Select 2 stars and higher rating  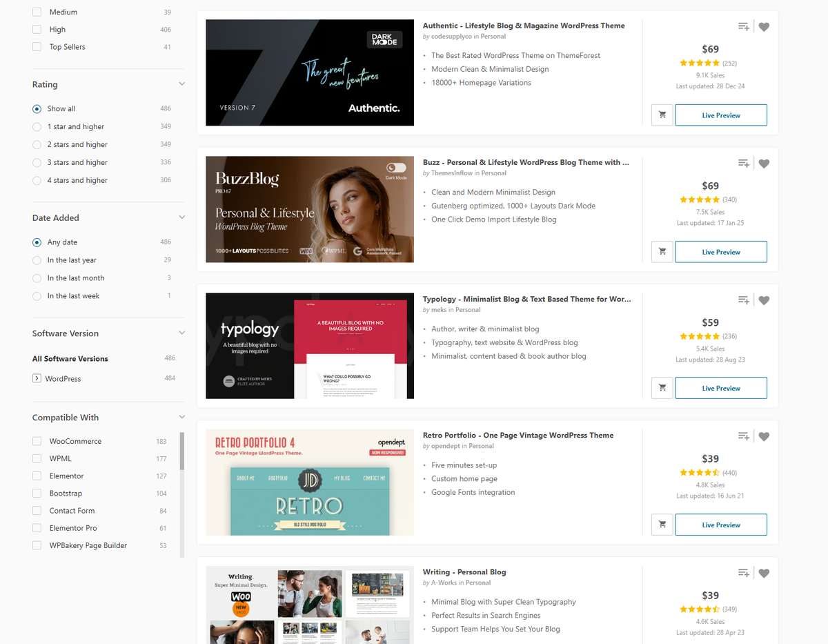point(37,145)
